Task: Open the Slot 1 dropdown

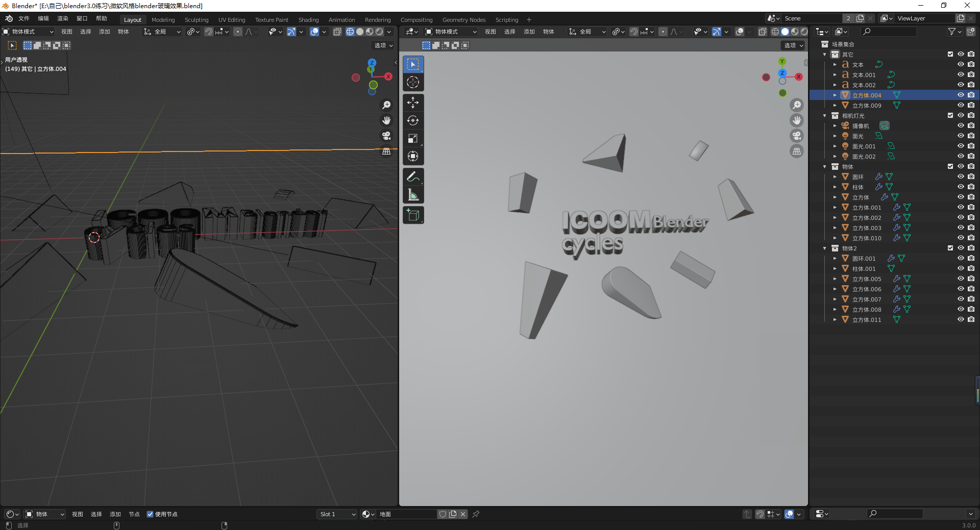Action: (x=337, y=514)
